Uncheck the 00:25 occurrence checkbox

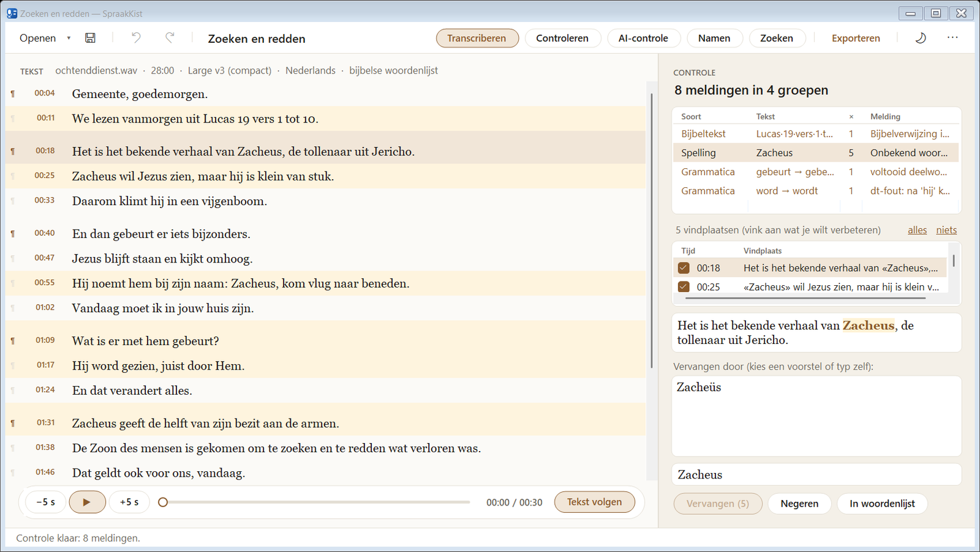[684, 287]
